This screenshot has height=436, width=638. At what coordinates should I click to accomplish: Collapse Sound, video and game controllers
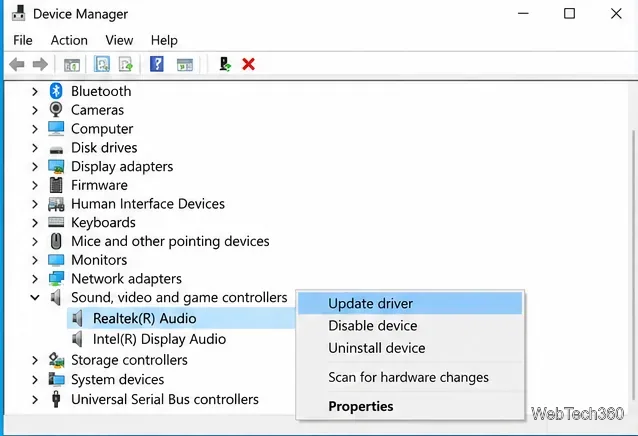pos(35,298)
